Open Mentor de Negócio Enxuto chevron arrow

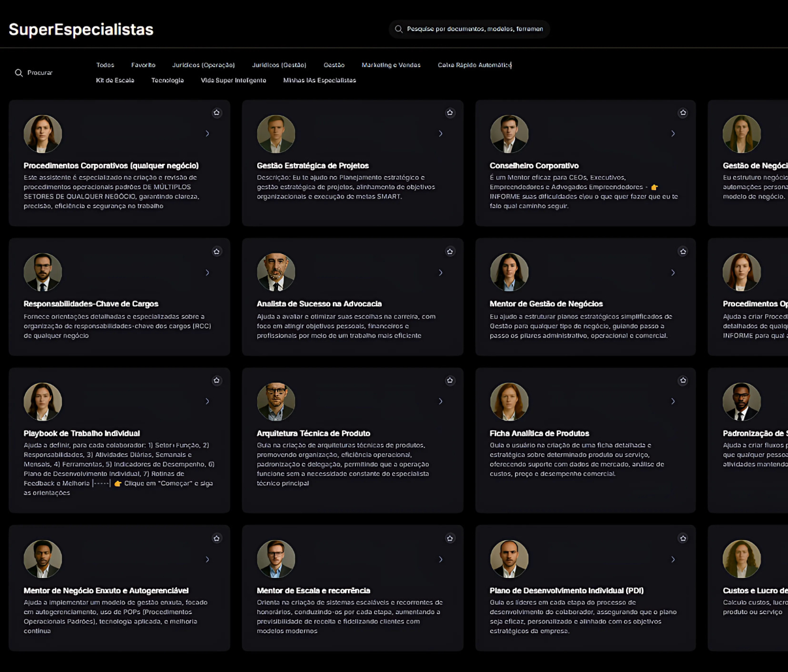208,560
